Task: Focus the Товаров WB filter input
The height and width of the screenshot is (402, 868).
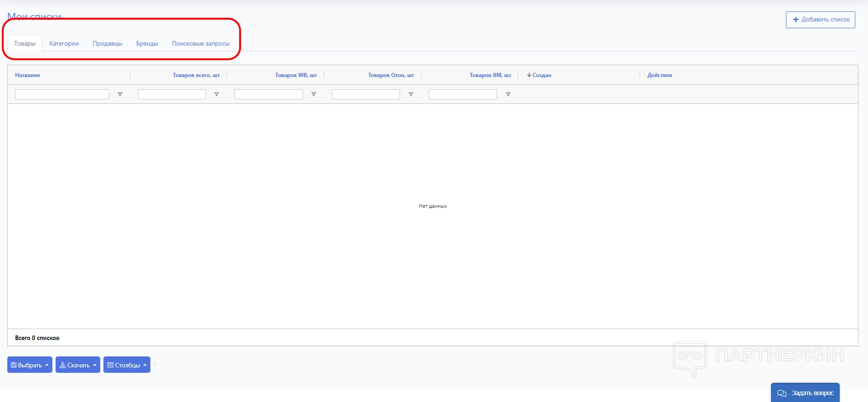Action: point(268,94)
